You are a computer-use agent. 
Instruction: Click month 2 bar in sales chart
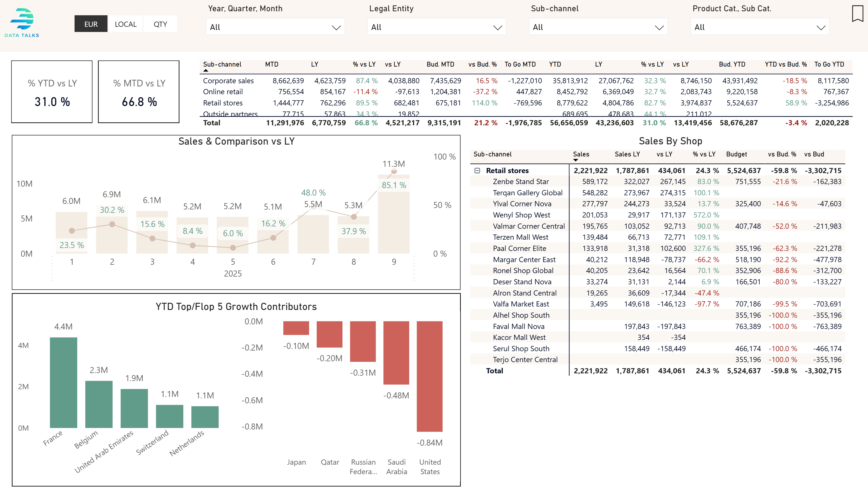pos(112,230)
